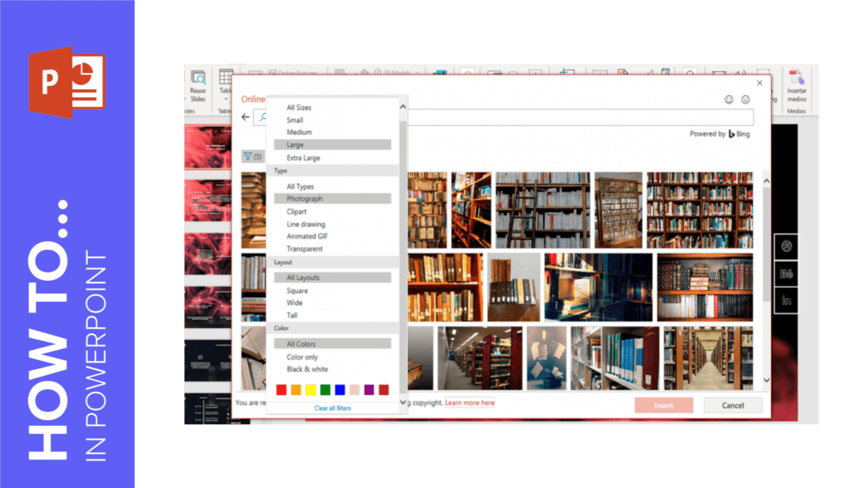Select the Large size filter
This screenshot has width=868, height=488.
click(x=294, y=145)
